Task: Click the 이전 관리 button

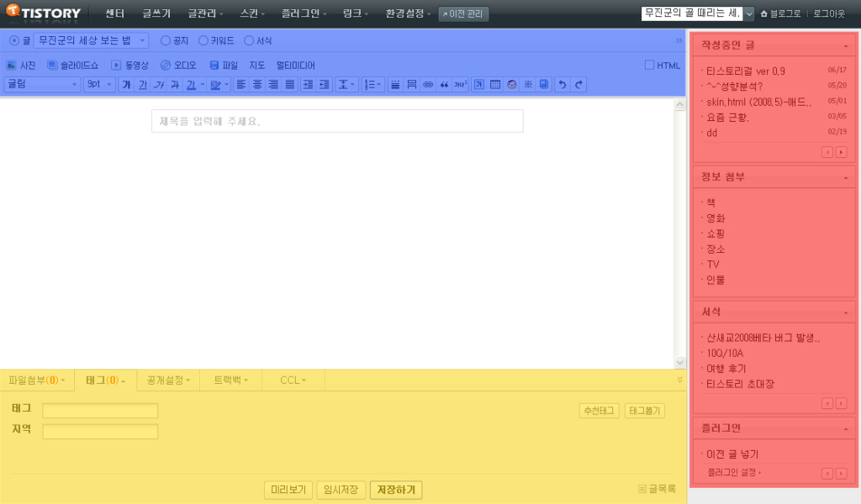Action: (x=463, y=13)
